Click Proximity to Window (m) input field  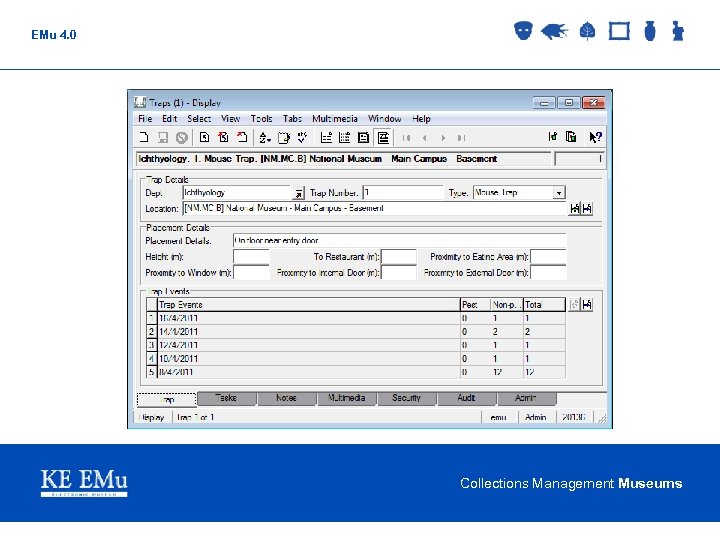pyautogui.click(x=251, y=273)
